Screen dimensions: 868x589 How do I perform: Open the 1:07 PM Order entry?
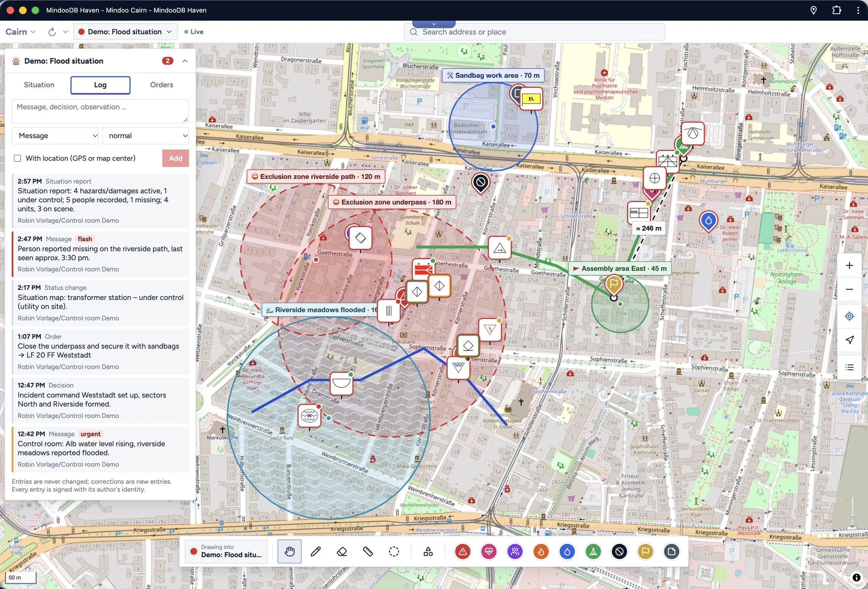(100, 352)
